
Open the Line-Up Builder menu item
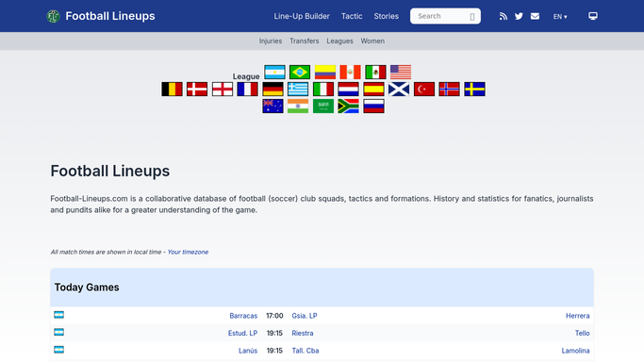tap(302, 16)
